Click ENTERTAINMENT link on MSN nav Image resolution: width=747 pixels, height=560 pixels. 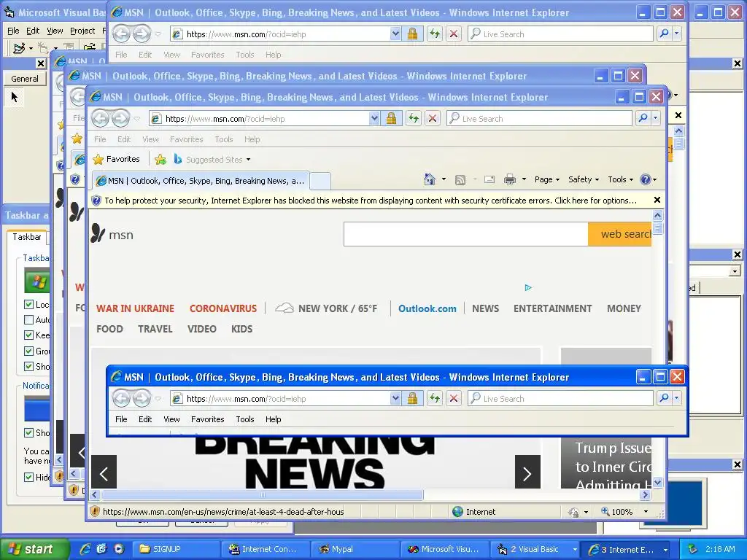tap(553, 308)
